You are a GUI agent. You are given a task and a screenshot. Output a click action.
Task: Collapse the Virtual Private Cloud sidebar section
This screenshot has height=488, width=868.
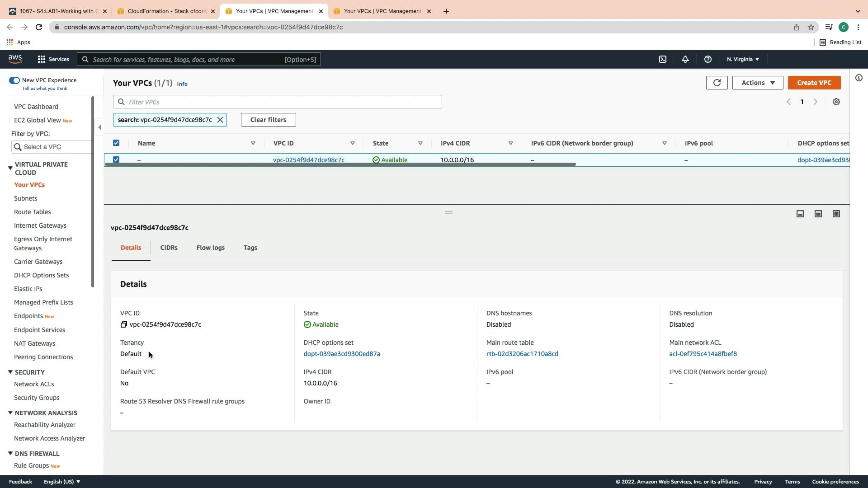(x=10, y=168)
